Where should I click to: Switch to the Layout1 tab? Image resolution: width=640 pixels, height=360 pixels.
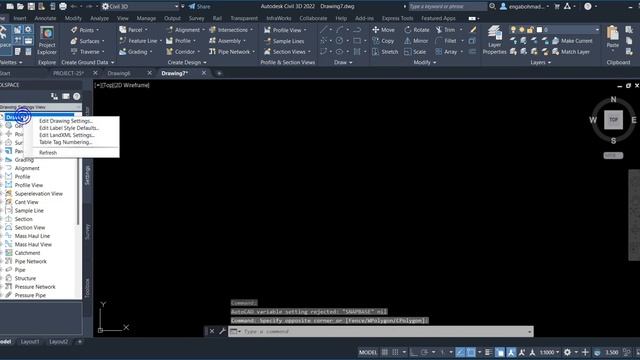click(x=30, y=342)
